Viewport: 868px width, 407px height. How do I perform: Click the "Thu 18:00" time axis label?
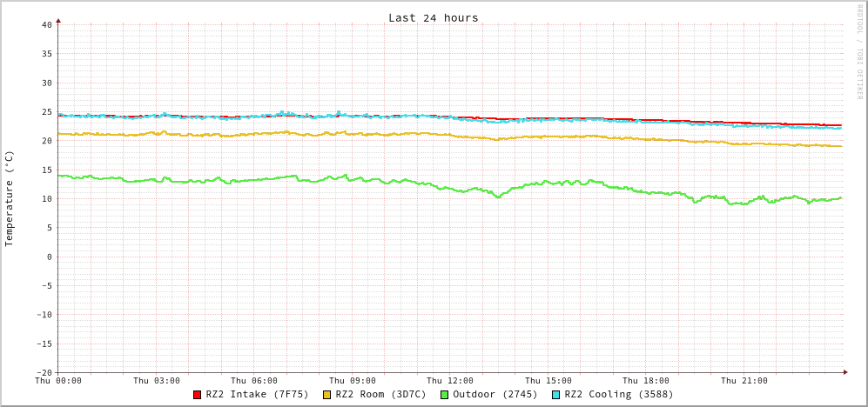pyautogui.click(x=646, y=381)
